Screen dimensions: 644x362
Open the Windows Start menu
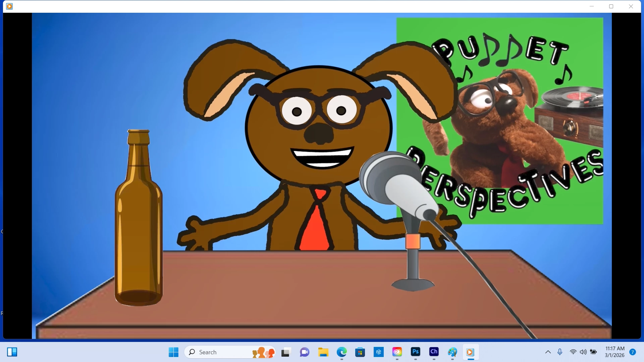click(173, 352)
